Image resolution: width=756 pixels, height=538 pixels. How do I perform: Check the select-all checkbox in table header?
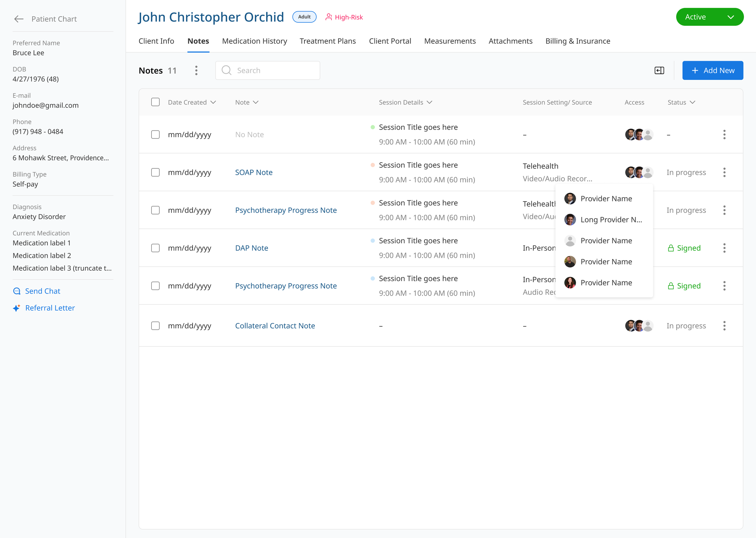[x=155, y=102]
